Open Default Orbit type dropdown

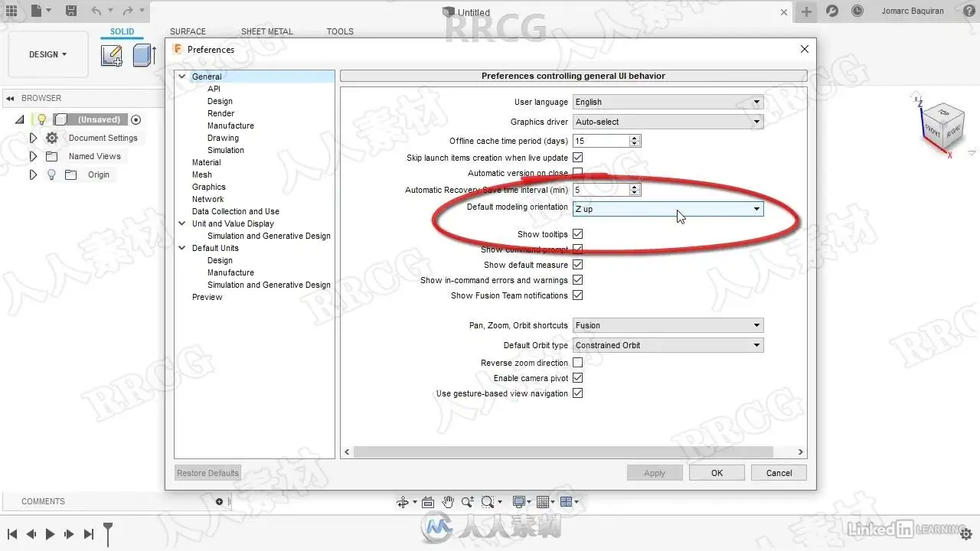tap(668, 345)
